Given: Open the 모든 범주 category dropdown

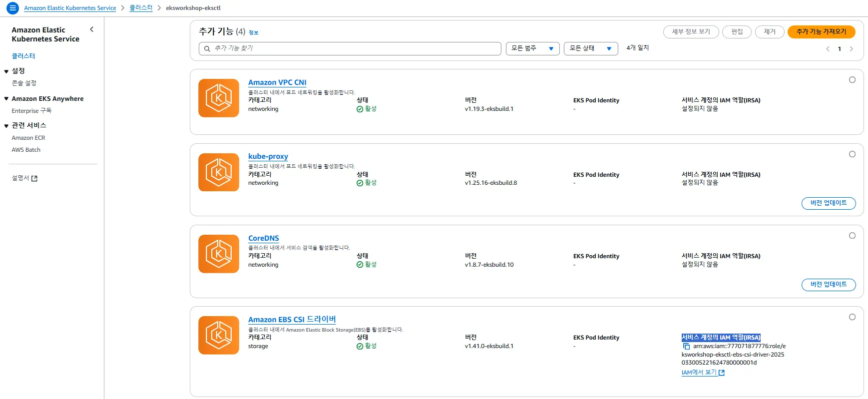Looking at the screenshot, I should [x=532, y=48].
